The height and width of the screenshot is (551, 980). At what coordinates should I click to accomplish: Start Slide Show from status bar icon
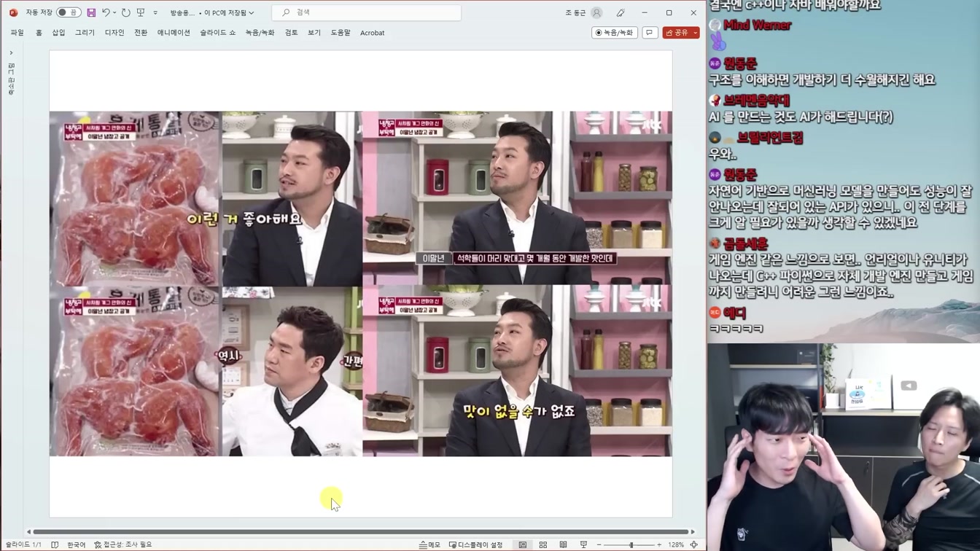583,544
